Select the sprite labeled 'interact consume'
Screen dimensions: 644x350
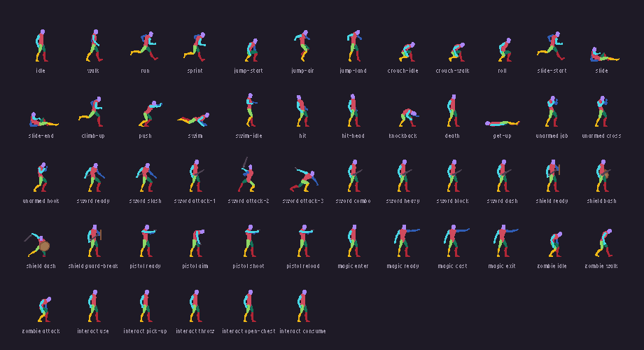point(302,306)
